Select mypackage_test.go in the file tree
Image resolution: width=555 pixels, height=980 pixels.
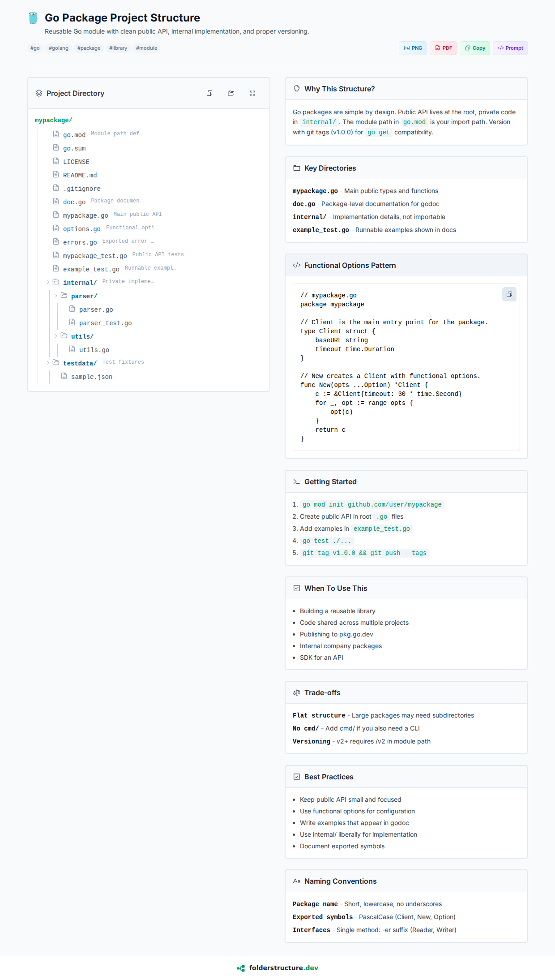(95, 256)
